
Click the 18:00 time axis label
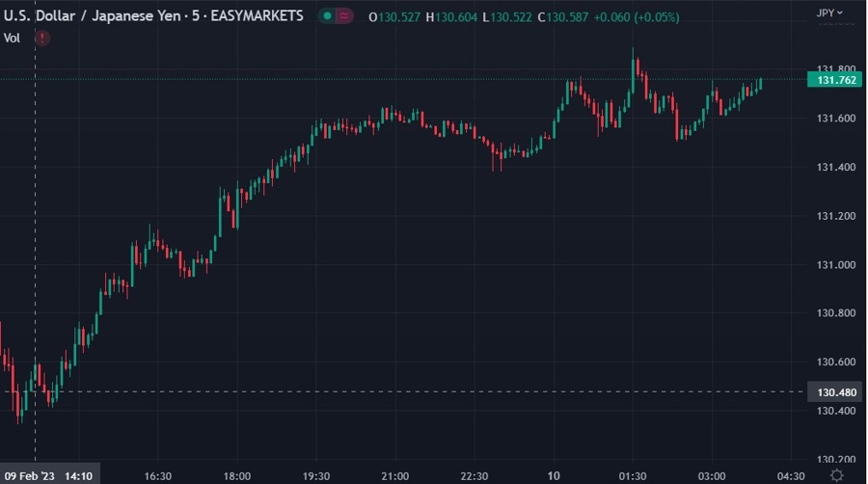pos(237,476)
